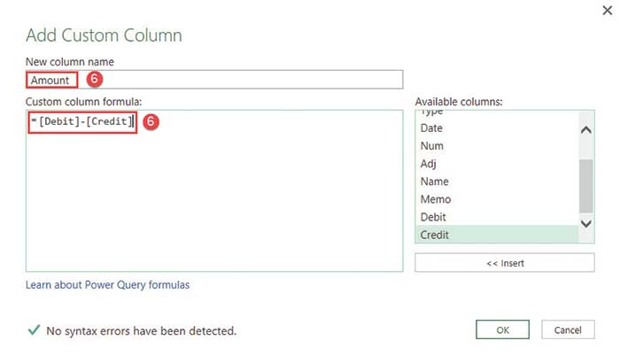The width and height of the screenshot is (620, 364).
Task: Select the Num column entry
Action: coord(432,146)
